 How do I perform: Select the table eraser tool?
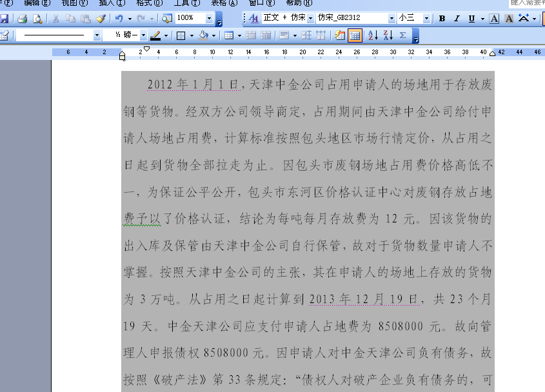(4, 35)
